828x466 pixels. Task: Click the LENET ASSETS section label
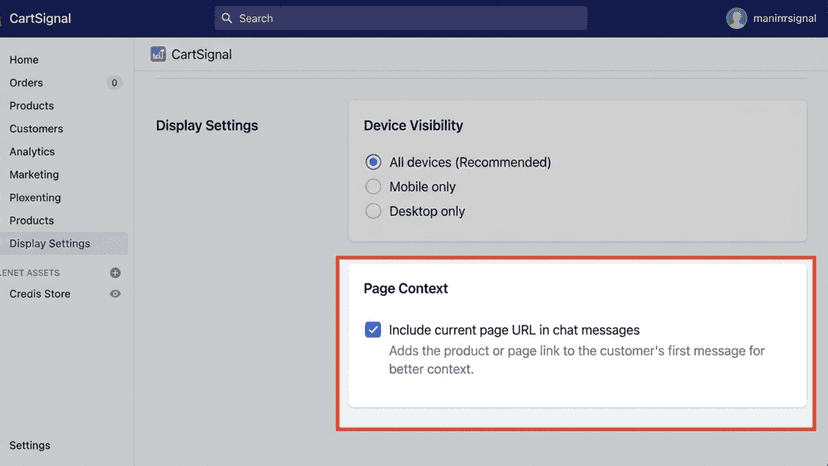click(x=30, y=273)
